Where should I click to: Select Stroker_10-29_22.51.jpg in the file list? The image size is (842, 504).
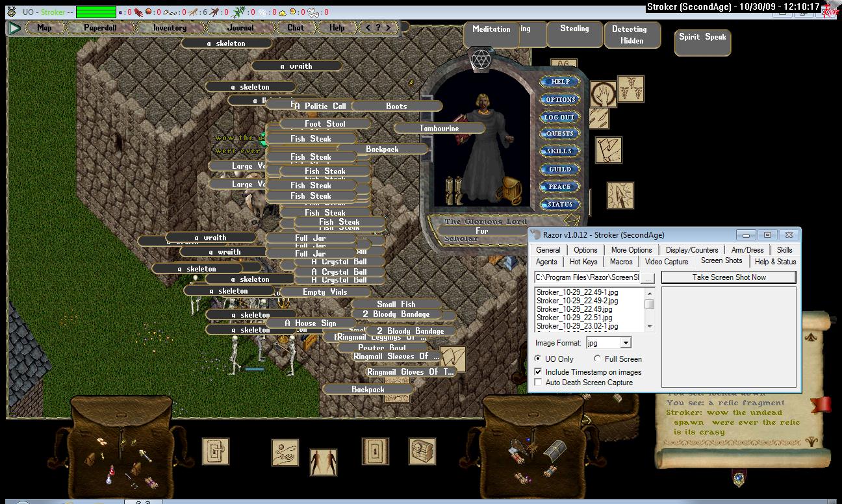tap(574, 318)
